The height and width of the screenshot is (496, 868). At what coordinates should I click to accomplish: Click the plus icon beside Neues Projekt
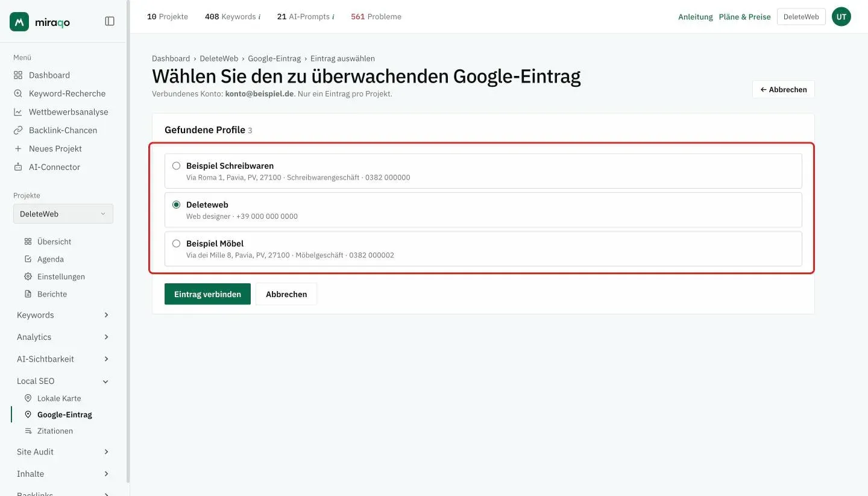18,149
